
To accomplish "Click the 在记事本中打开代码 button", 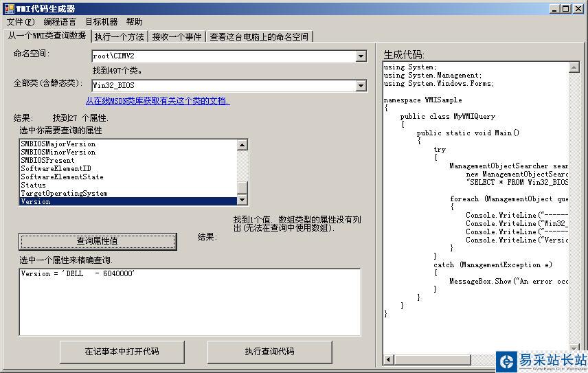I will [x=122, y=352].
